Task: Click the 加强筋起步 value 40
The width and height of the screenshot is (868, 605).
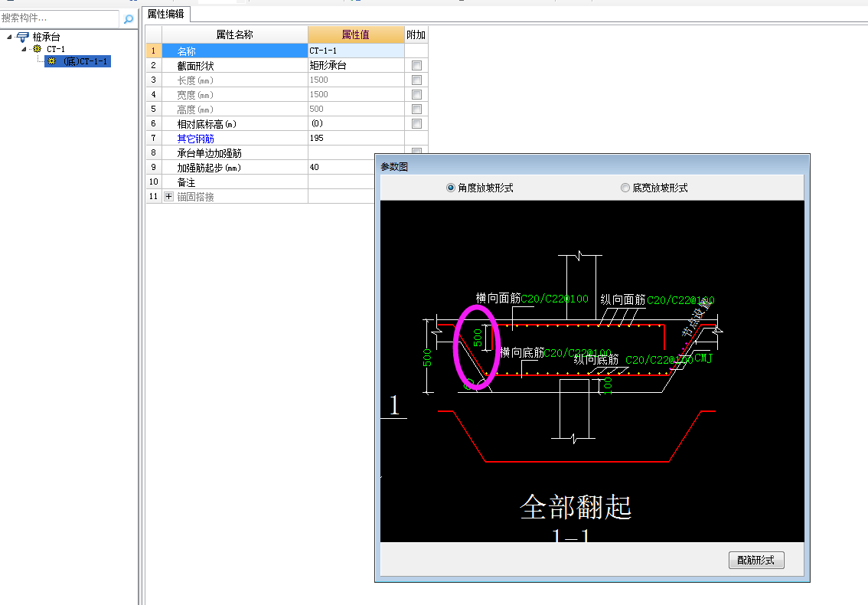Action: pos(341,167)
